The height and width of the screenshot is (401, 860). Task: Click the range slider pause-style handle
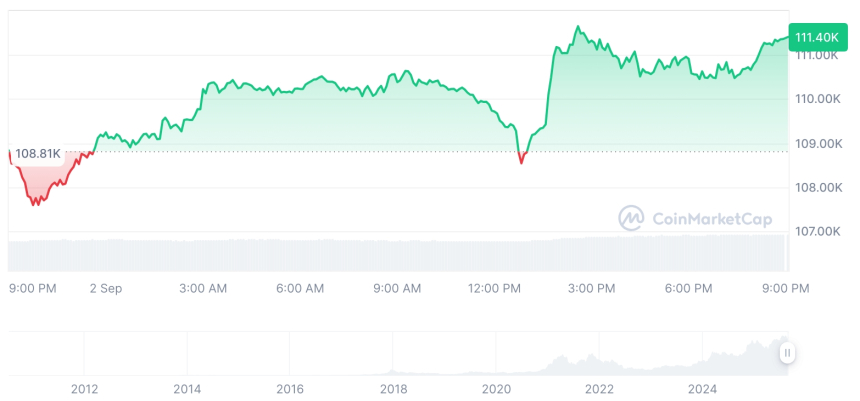pos(788,353)
